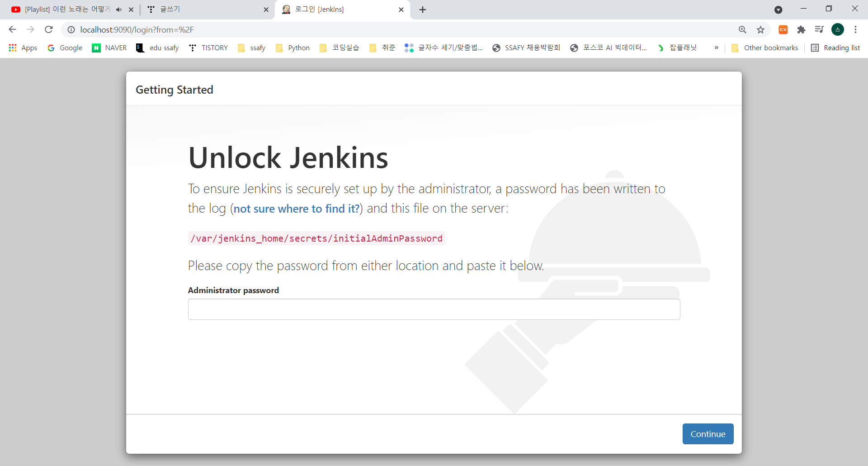View site information icon in address bar
Image resolution: width=868 pixels, height=466 pixels.
click(x=71, y=29)
